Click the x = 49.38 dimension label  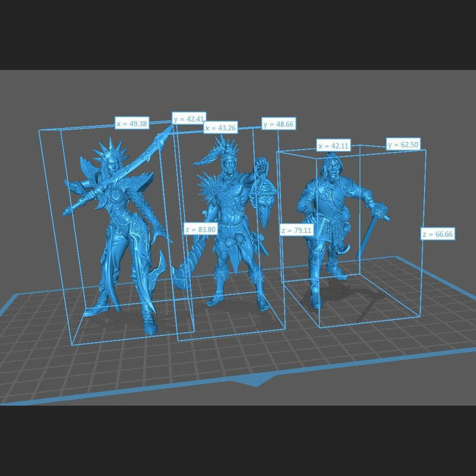(132, 124)
